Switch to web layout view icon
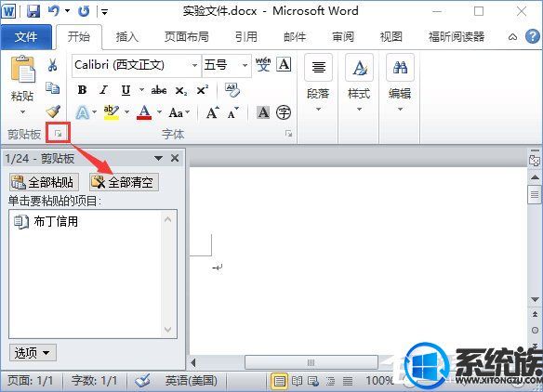 coord(313,381)
